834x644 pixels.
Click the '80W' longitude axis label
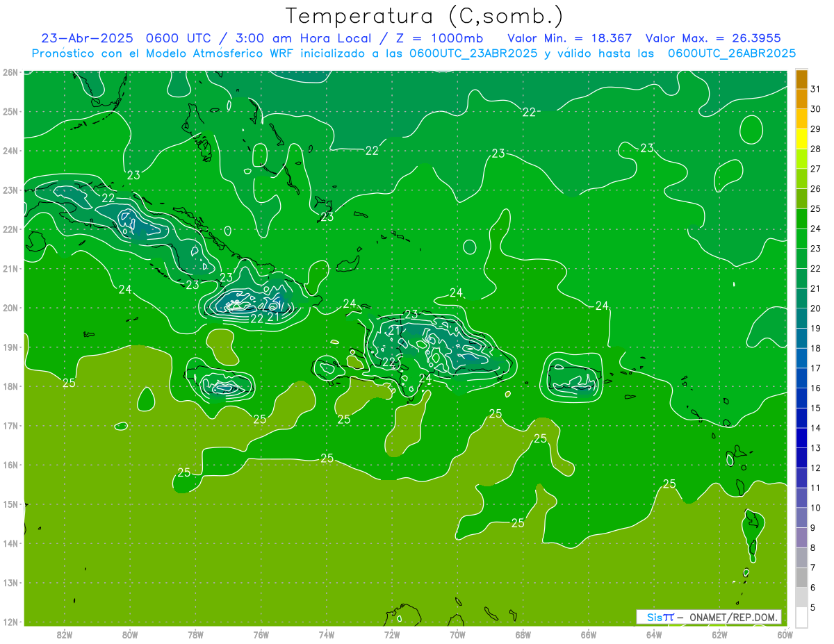click(129, 634)
